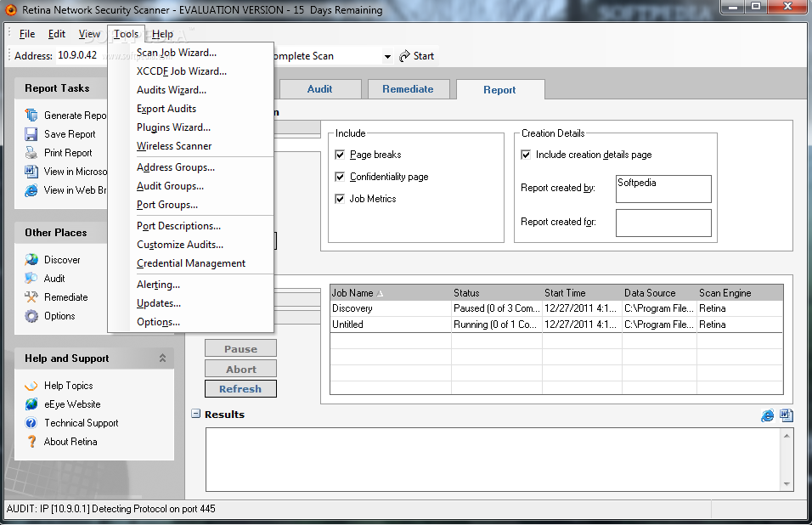
Task: Open results in browser via IE icon
Action: point(768,415)
